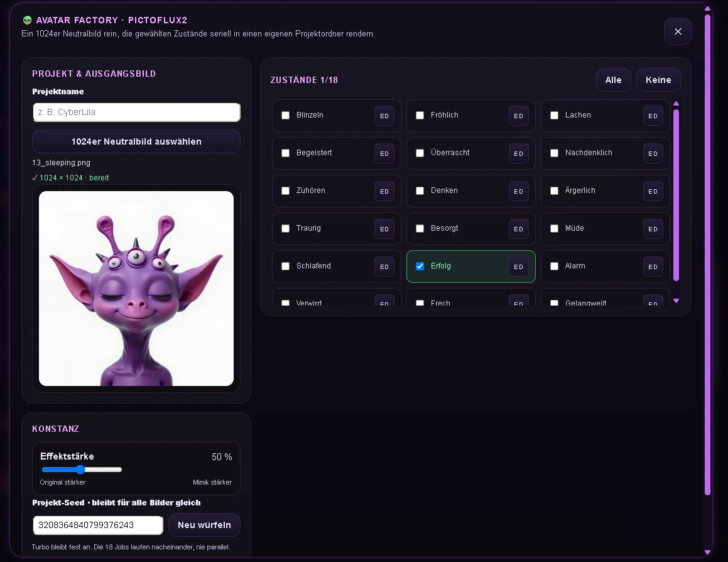The height and width of the screenshot is (562, 728).
Task: Click the dialog's main scrollbar down arrow
Action: click(x=707, y=552)
